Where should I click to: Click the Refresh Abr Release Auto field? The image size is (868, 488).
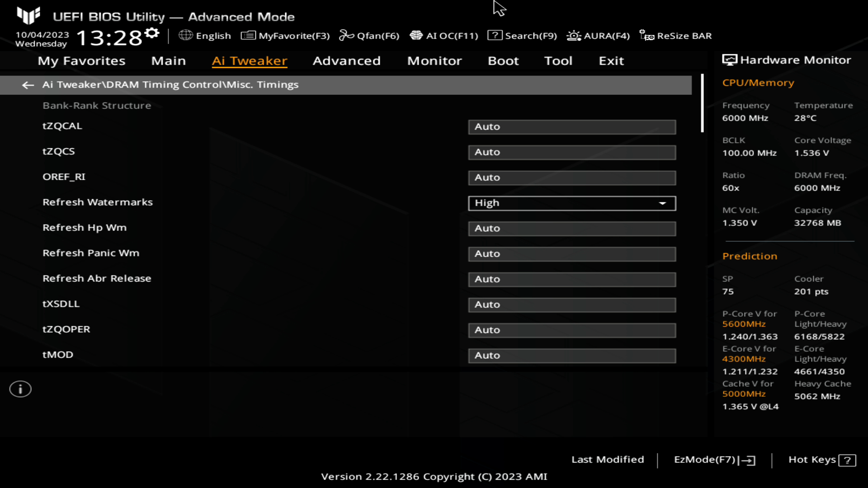[572, 279]
